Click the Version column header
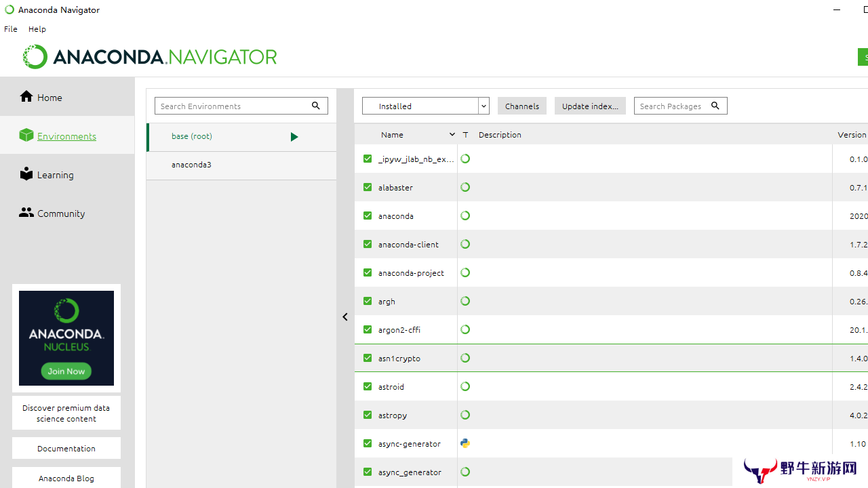The width and height of the screenshot is (868, 488). [x=852, y=135]
